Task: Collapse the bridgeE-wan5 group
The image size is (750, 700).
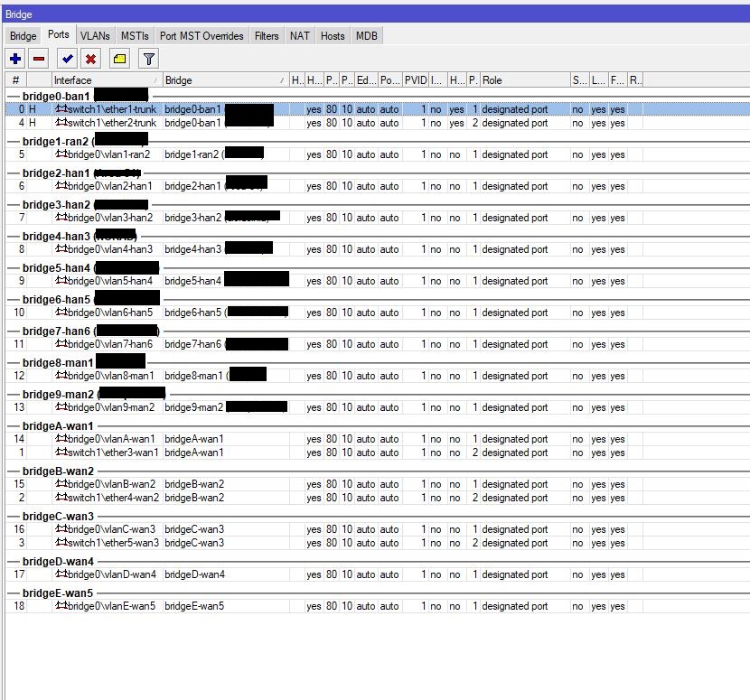Action: (x=14, y=593)
